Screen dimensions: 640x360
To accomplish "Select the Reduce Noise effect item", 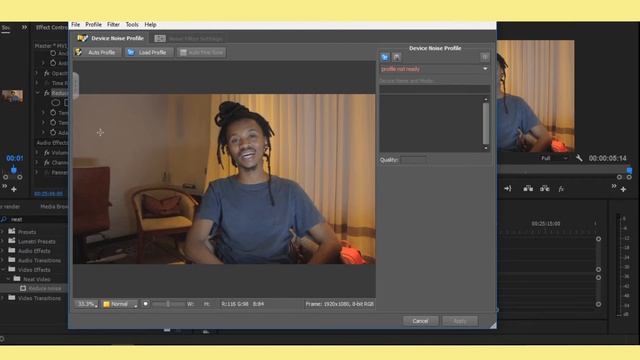I will click(x=45, y=289).
